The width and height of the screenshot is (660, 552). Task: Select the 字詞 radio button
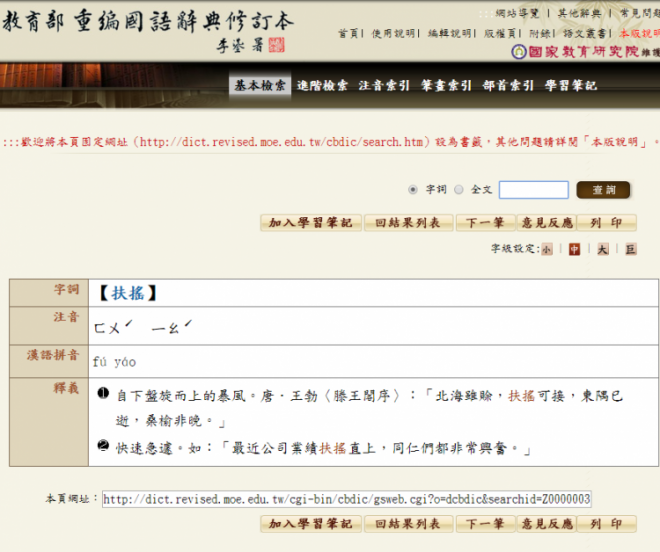[414, 190]
